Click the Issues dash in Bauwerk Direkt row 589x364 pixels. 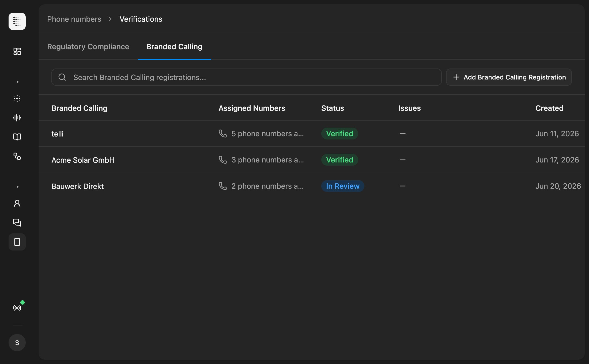click(x=402, y=186)
